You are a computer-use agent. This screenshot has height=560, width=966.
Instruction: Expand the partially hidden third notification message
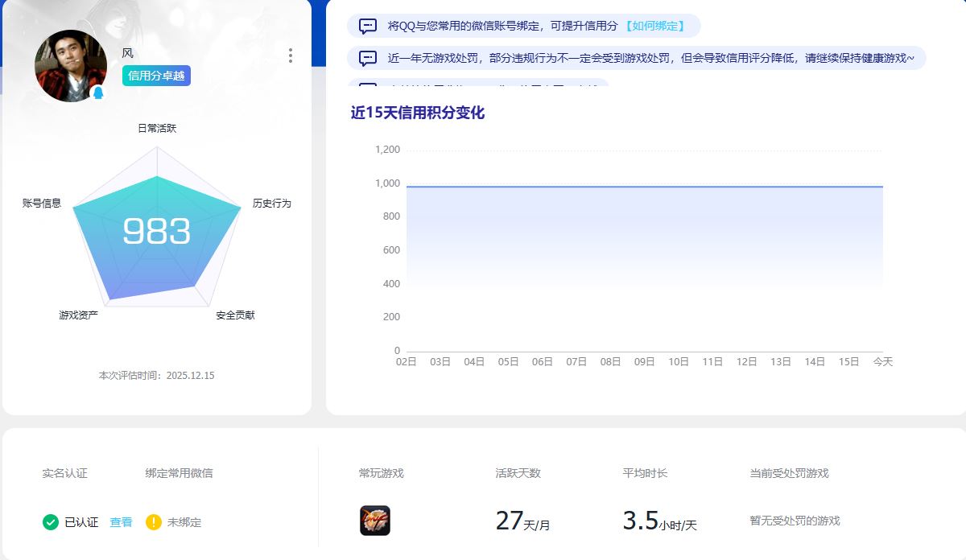pos(483,84)
